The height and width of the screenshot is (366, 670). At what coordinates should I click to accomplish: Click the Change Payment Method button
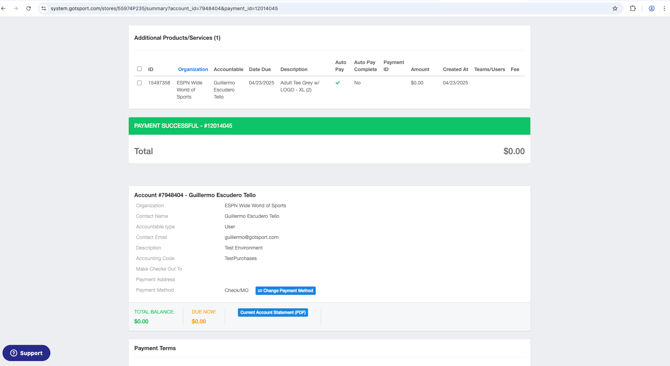point(285,290)
